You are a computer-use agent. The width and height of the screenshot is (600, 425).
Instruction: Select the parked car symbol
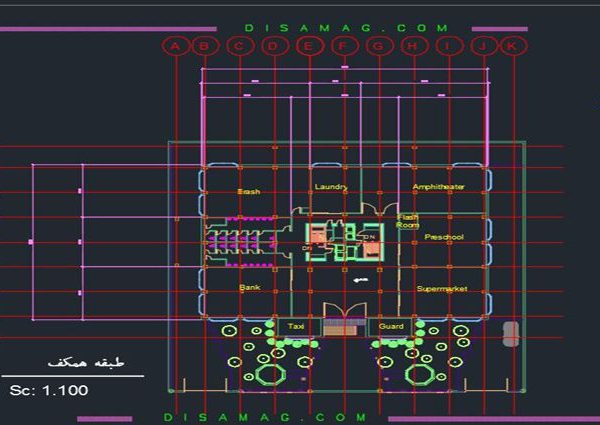pyautogui.click(x=511, y=332)
